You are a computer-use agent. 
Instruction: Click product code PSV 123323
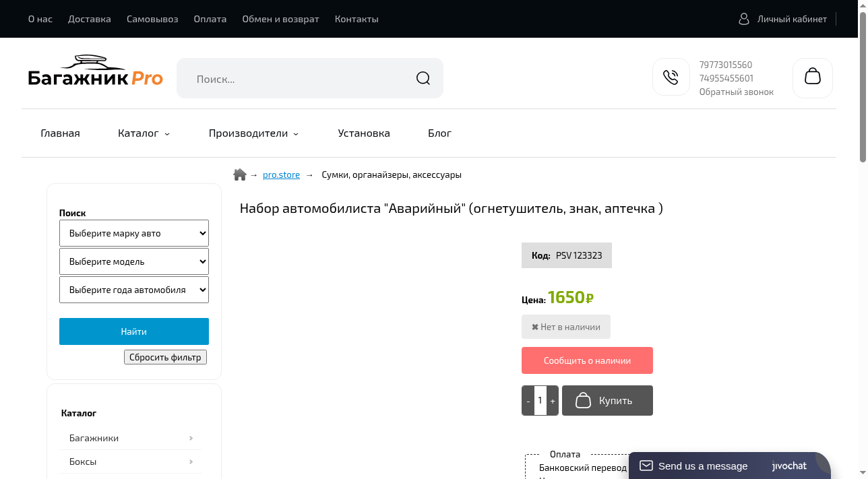coord(579,255)
